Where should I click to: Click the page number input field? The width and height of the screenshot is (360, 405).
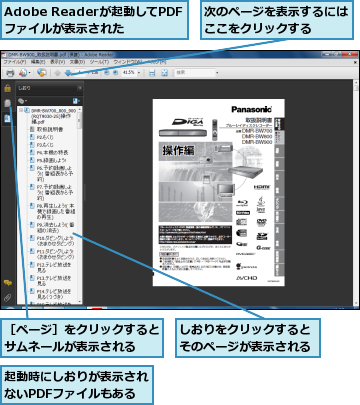point(80,73)
